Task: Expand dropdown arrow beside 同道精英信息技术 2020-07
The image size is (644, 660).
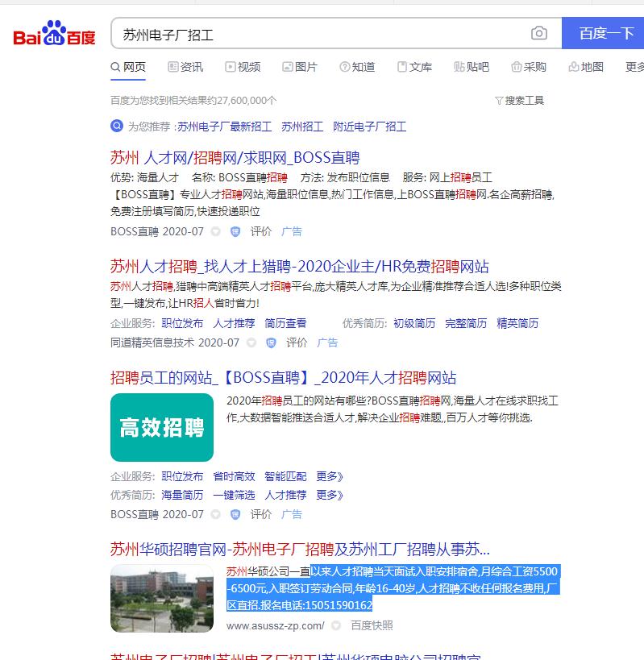Action: (251, 342)
